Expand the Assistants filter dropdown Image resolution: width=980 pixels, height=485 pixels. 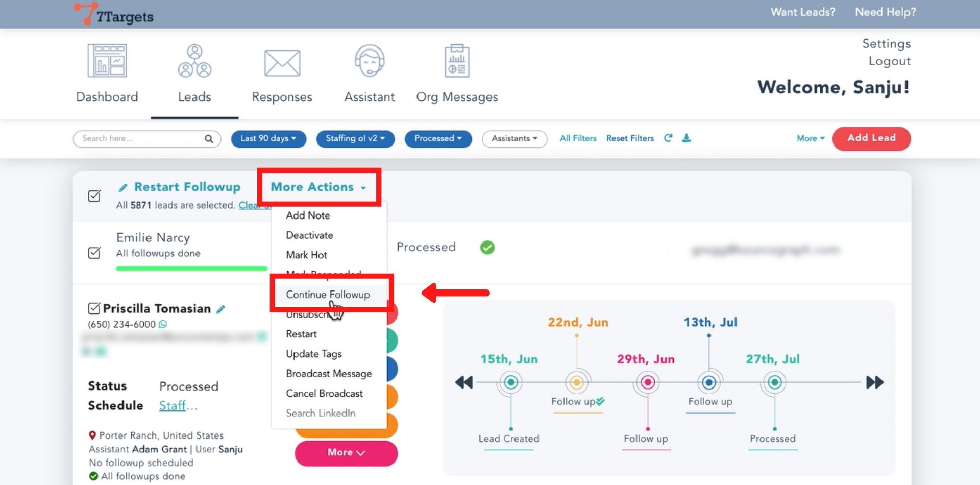[x=514, y=139]
